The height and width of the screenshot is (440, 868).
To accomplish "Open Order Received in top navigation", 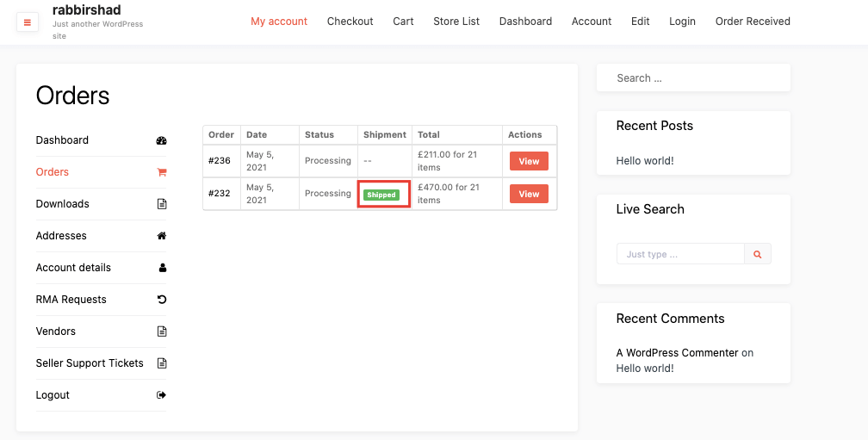I will pyautogui.click(x=753, y=22).
